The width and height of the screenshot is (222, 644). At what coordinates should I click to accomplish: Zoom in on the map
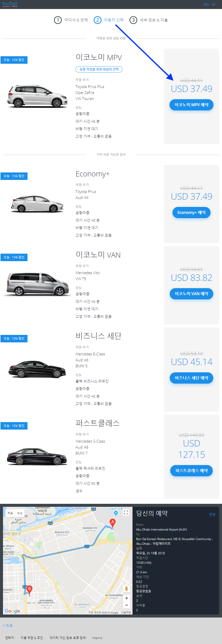126,598
